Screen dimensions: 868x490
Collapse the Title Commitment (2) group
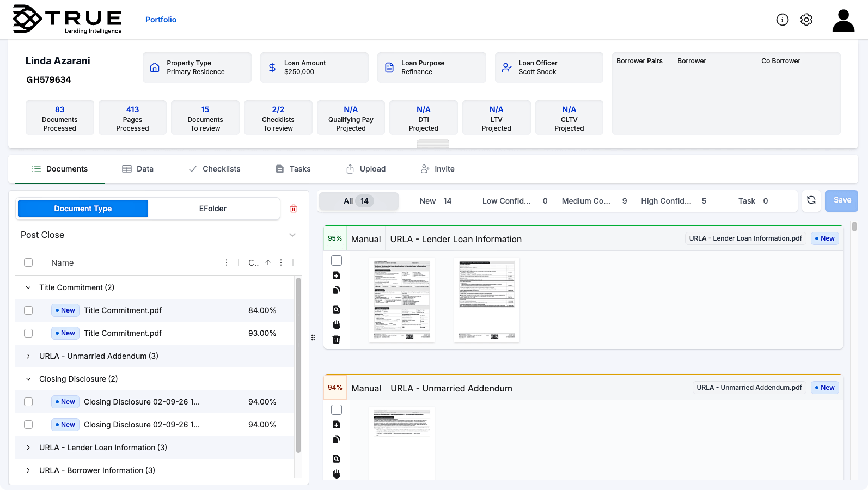coord(28,287)
